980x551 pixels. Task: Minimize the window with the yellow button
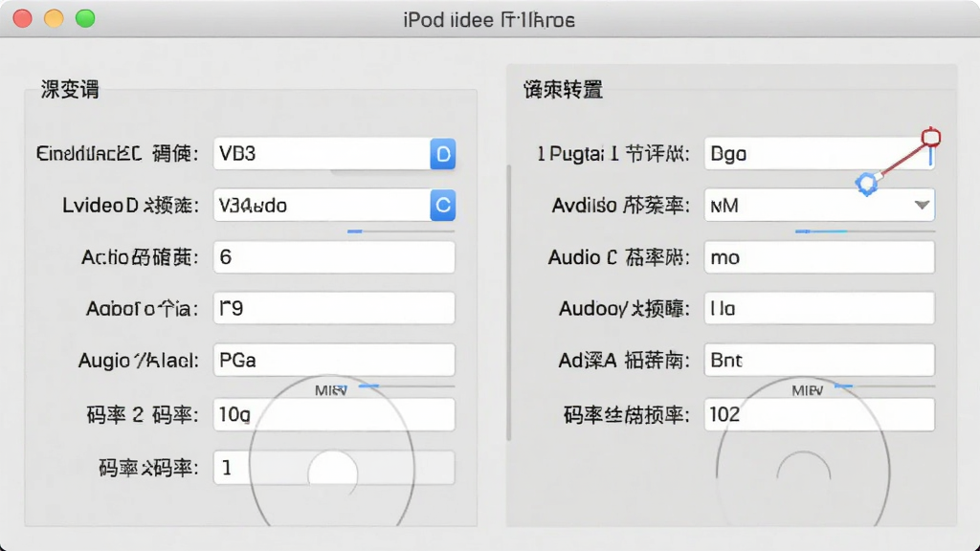tap(54, 19)
